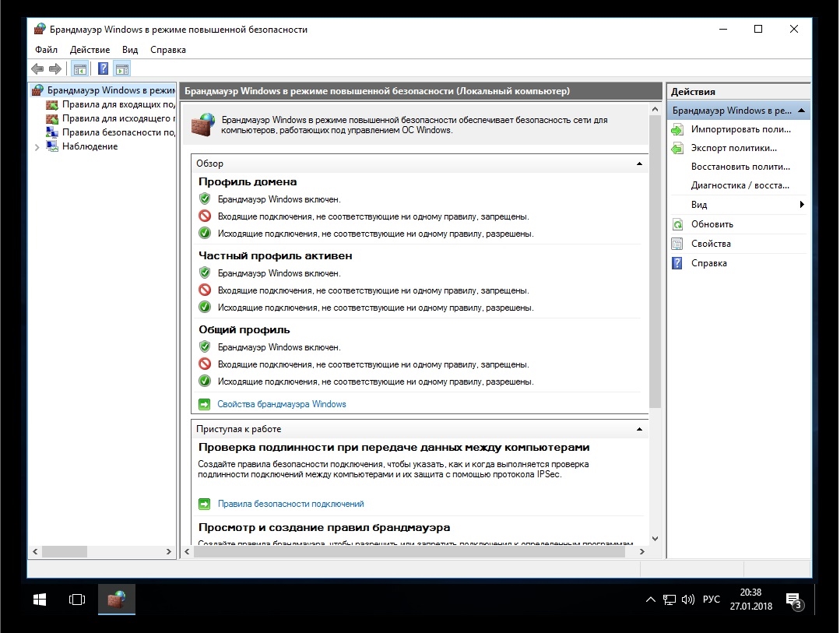This screenshot has height=633, width=840.
Task: Open the Action Center notifications icon
Action: [x=795, y=600]
